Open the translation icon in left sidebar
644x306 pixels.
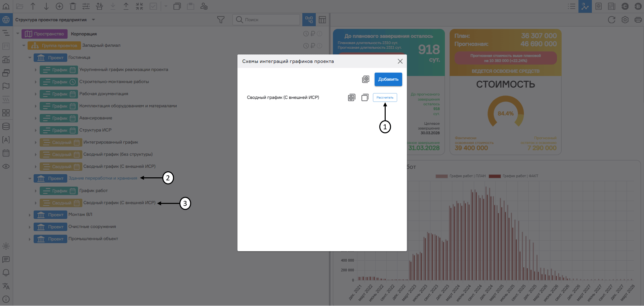[6, 286]
